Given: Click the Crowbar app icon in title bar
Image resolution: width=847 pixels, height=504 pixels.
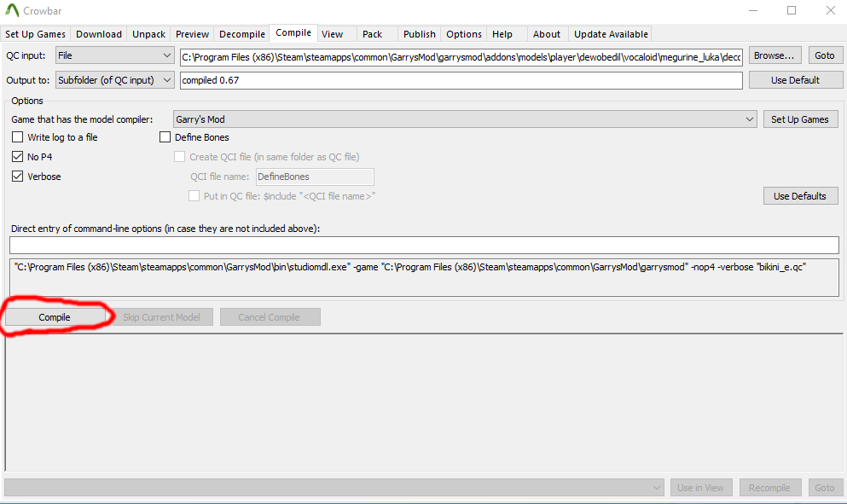Looking at the screenshot, I should (x=12, y=10).
